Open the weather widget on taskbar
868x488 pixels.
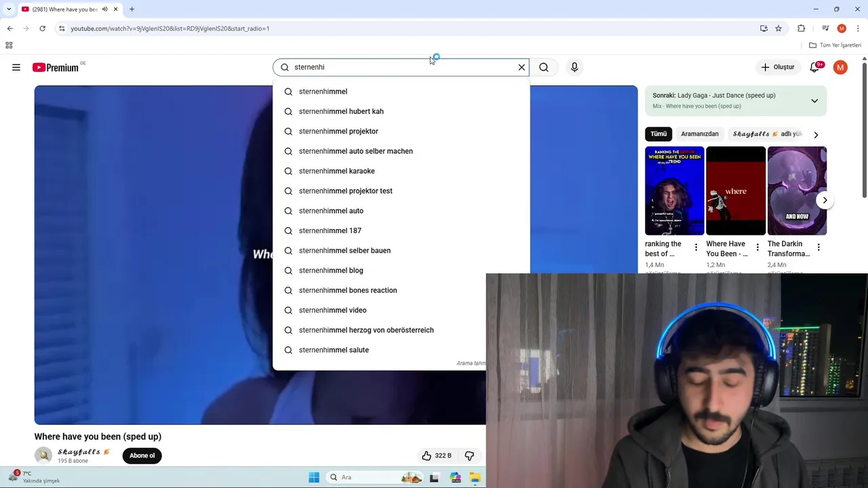[35, 476]
